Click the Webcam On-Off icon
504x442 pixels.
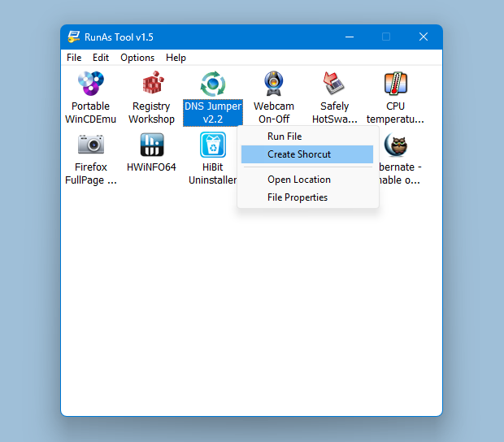pos(274,84)
